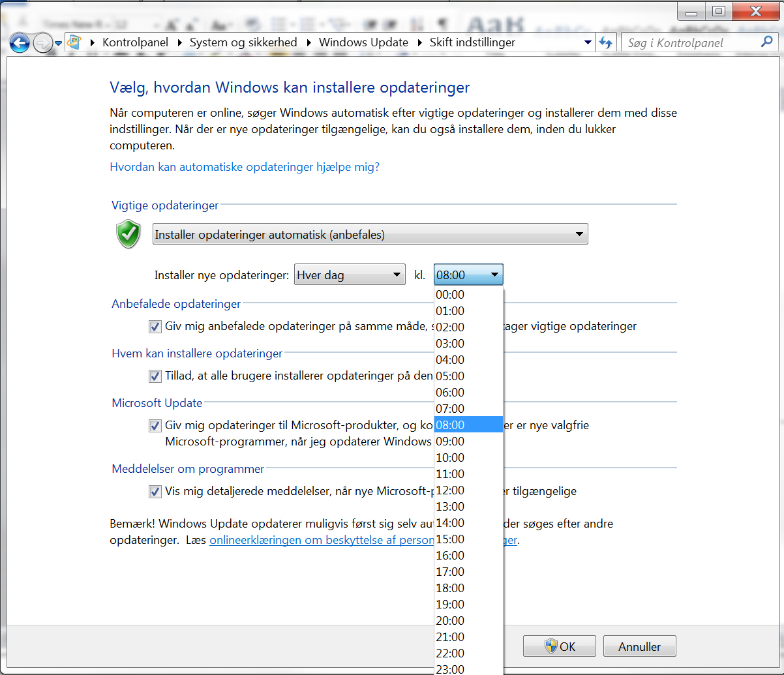Click the Back arrow navigation button

[20, 43]
